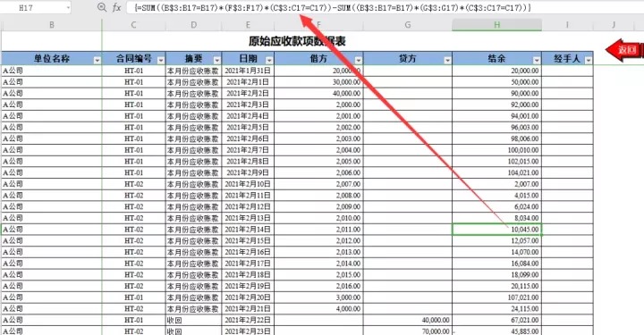
Task: Click date cell 2021年2月1日
Action: [248, 82]
